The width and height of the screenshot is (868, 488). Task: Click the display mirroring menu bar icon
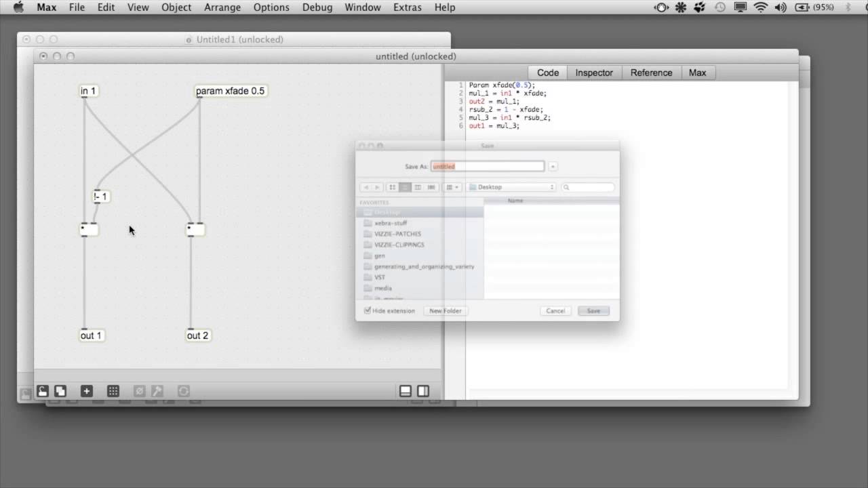pyautogui.click(x=741, y=7)
